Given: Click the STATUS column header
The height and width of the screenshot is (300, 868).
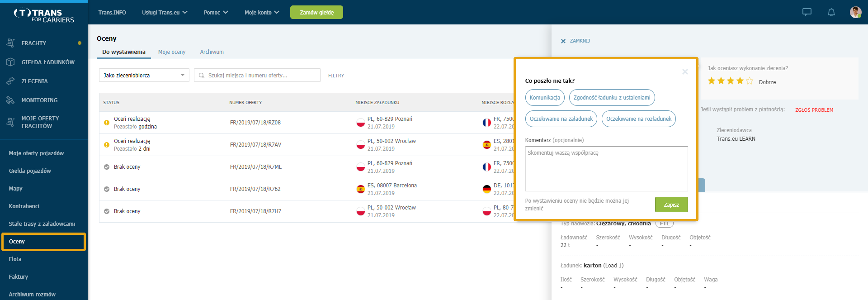Looking at the screenshot, I should pyautogui.click(x=111, y=103).
